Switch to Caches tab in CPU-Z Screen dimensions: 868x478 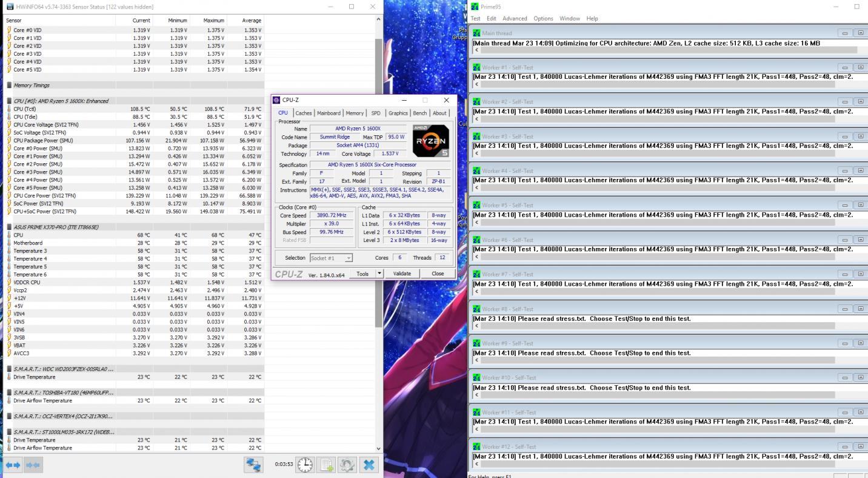(x=304, y=113)
